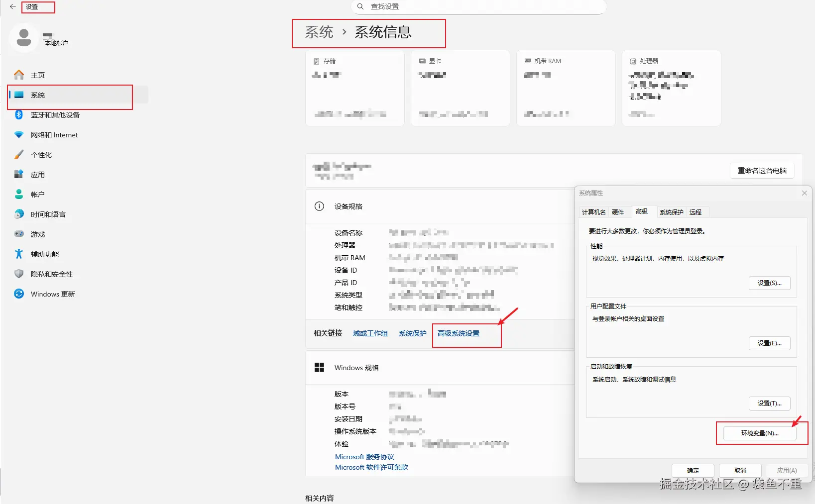815x504 pixels.
Task: Close the 系统属性 dialog
Action: click(x=804, y=193)
